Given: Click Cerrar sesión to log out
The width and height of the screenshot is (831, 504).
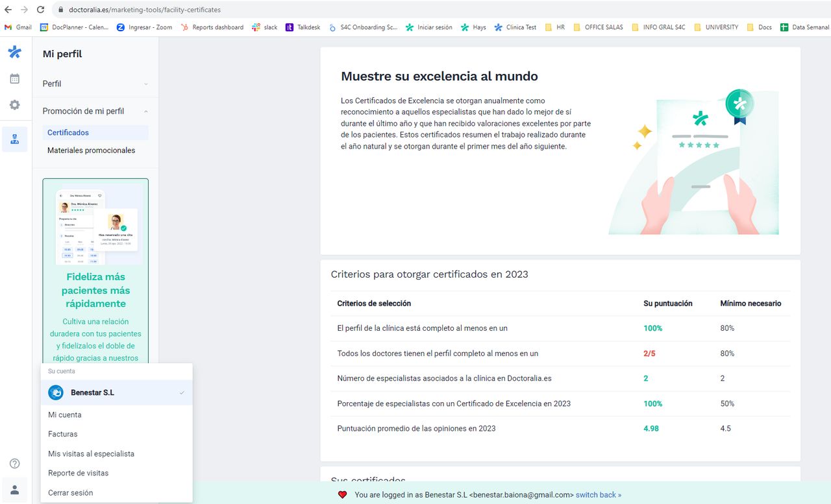Looking at the screenshot, I should 70,492.
